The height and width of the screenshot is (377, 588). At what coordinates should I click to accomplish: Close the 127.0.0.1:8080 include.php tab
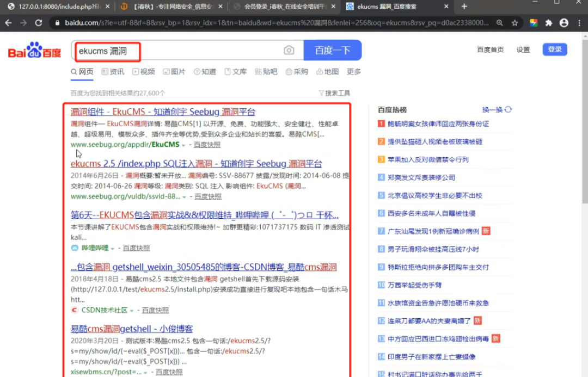coord(108,7)
